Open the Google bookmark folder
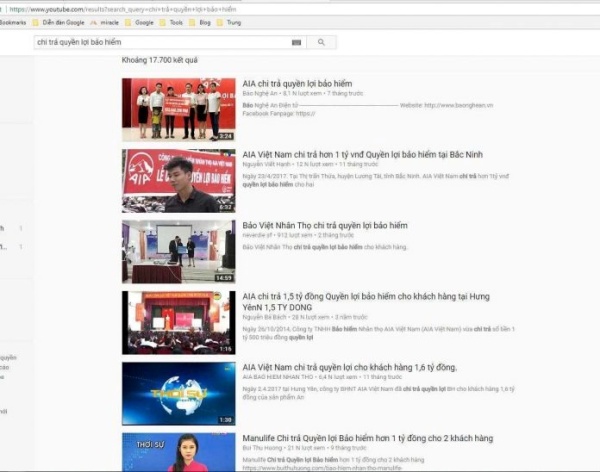 point(140,23)
